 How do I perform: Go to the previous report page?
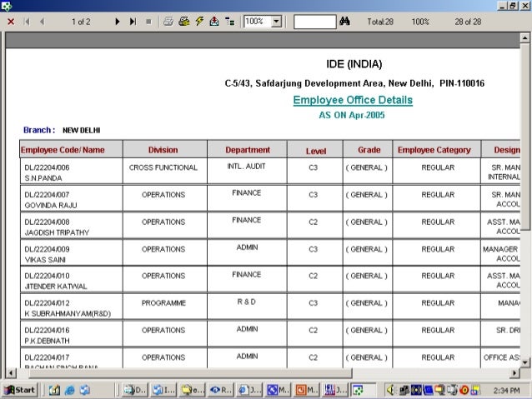point(42,22)
